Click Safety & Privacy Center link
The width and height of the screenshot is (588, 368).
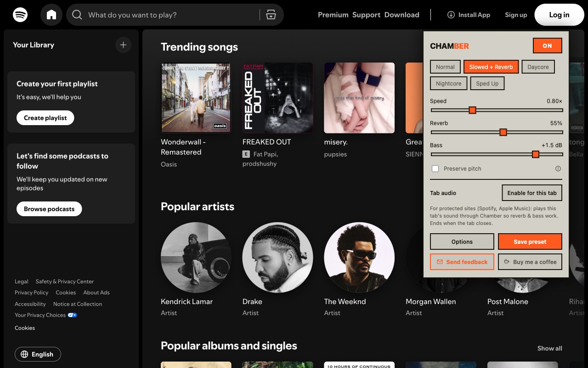point(65,282)
